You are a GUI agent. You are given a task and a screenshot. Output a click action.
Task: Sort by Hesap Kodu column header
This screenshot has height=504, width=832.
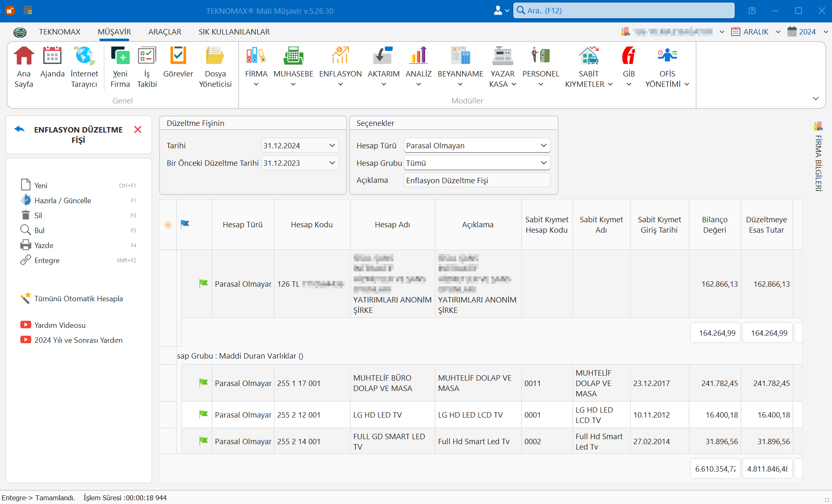click(312, 224)
